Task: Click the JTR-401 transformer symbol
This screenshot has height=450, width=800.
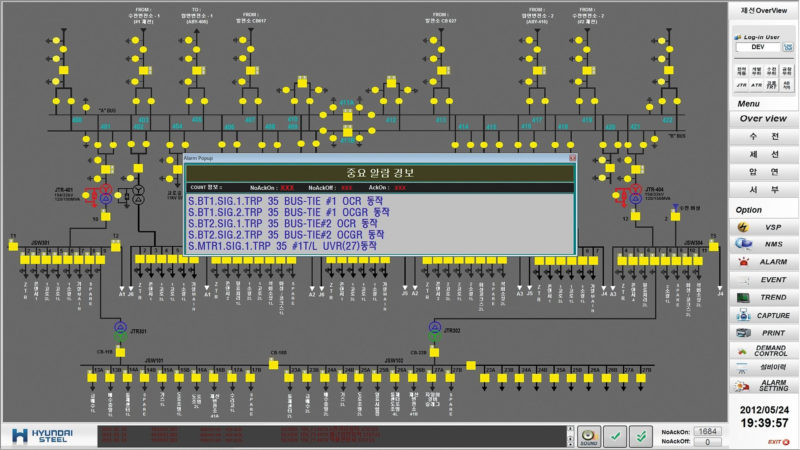Action: coord(106,194)
